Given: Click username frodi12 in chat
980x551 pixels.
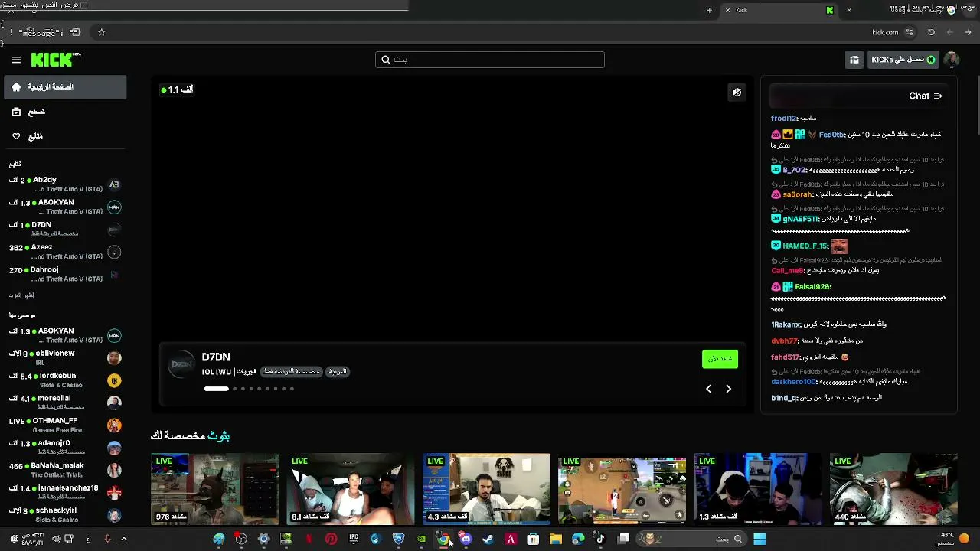Looking at the screenshot, I should pos(784,119).
